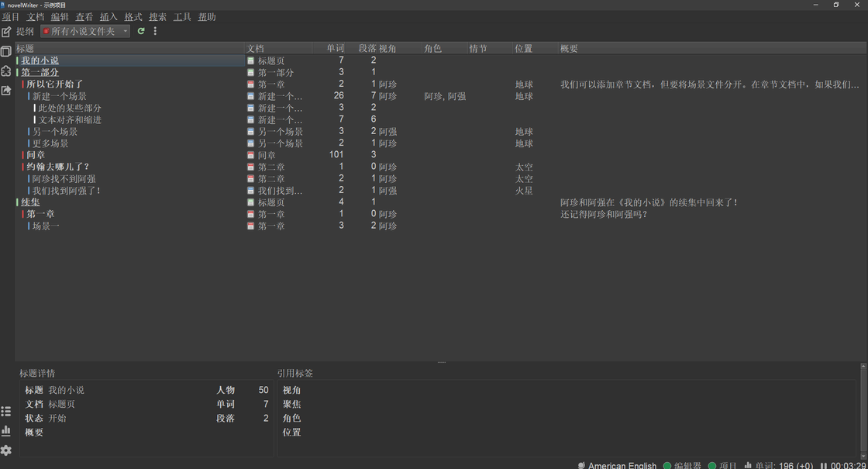Image resolution: width=868 pixels, height=469 pixels.
Task: Open settings gear in the sidebar
Action: coord(6,450)
